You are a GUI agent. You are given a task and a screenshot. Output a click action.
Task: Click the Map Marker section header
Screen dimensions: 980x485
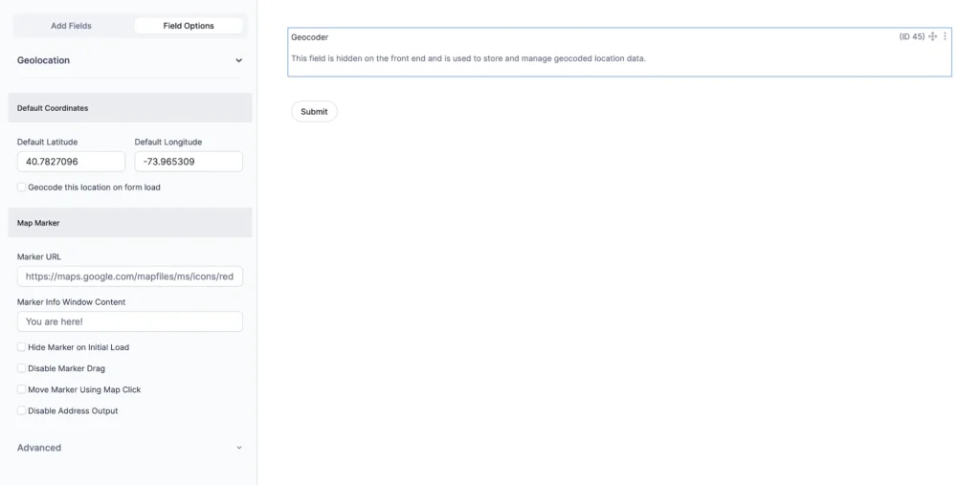(130, 223)
